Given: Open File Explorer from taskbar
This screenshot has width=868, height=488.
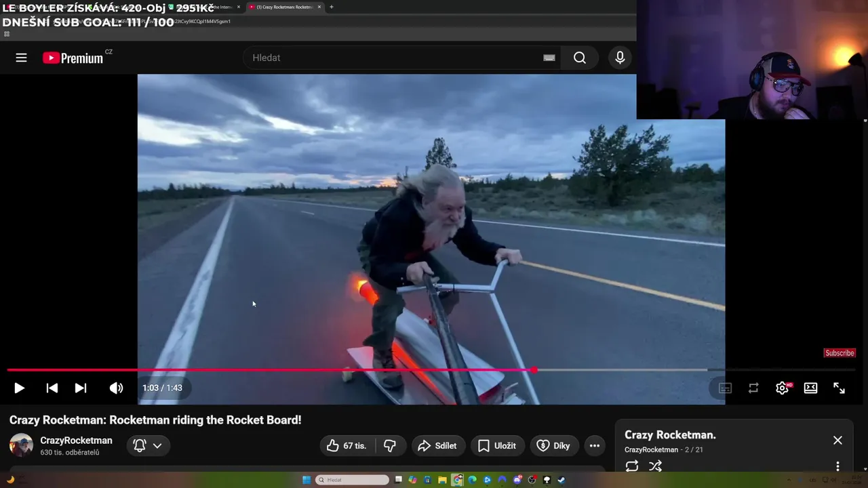Looking at the screenshot, I should 442,480.
